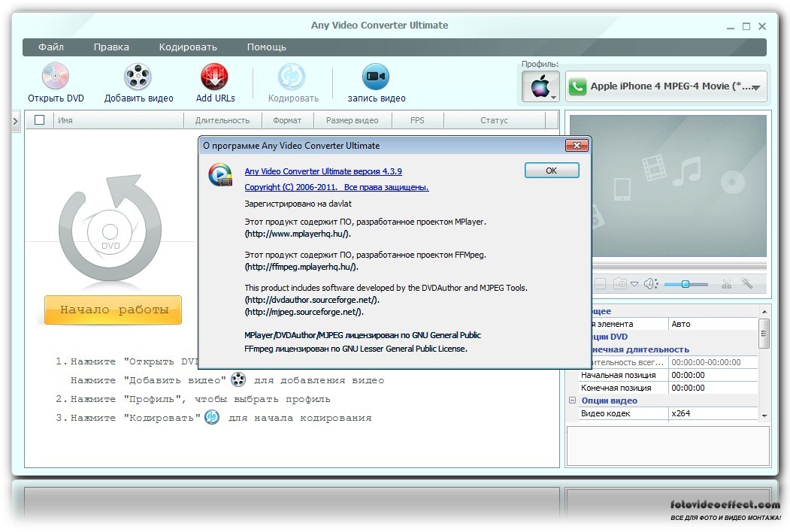Image resolution: width=790 pixels, height=532 pixels.
Task: Click the large DVD arrow graphic
Action: tap(110, 228)
